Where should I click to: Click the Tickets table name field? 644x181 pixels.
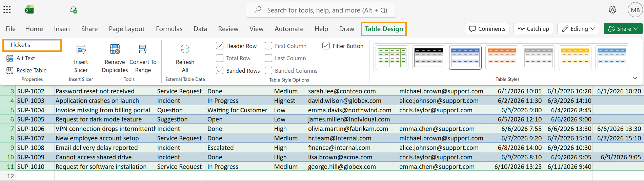(x=32, y=45)
